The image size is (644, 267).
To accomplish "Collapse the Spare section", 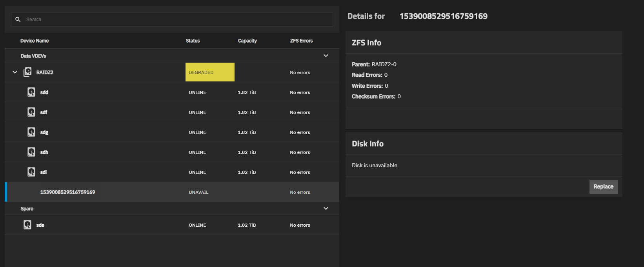I will pos(326,208).
